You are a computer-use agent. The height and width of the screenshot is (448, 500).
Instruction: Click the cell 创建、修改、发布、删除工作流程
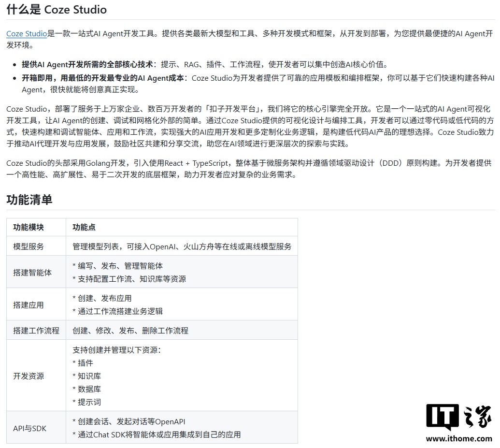[182, 330]
